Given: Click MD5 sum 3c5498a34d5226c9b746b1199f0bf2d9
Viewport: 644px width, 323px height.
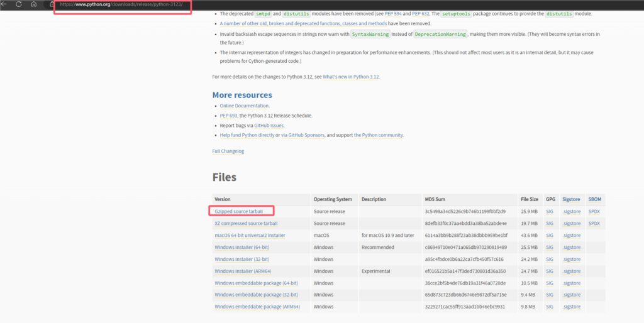Looking at the screenshot, I should click(465, 211).
